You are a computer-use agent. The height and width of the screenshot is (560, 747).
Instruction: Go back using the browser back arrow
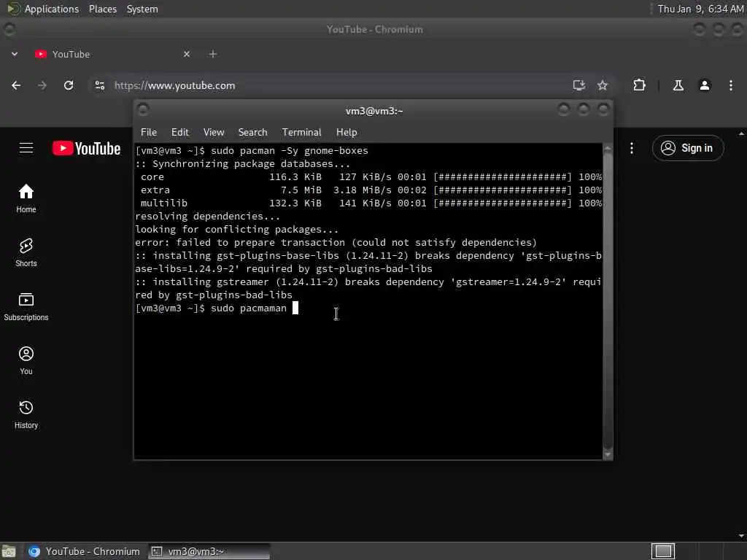click(x=16, y=85)
